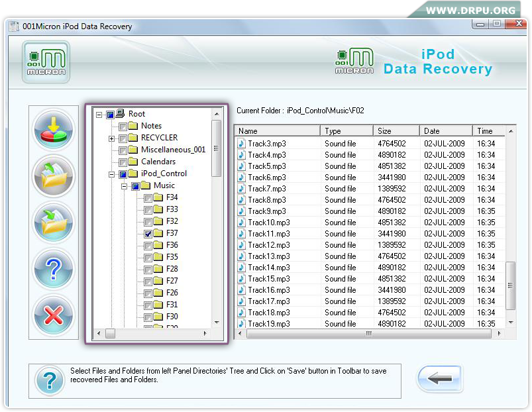
Task: Expand the RECYCLER tree node
Action: tap(111, 138)
